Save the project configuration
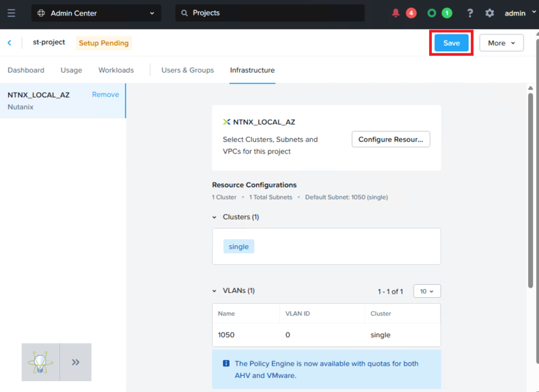 pos(451,43)
